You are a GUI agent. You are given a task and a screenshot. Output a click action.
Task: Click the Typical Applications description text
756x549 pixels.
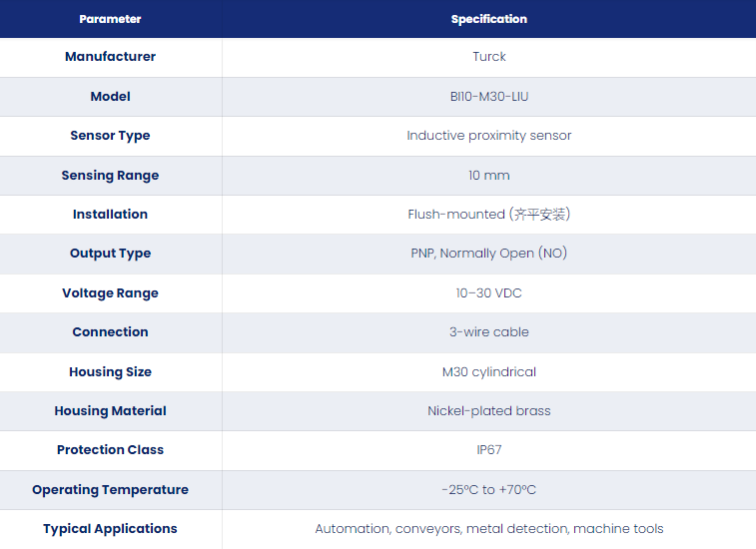coord(489,529)
